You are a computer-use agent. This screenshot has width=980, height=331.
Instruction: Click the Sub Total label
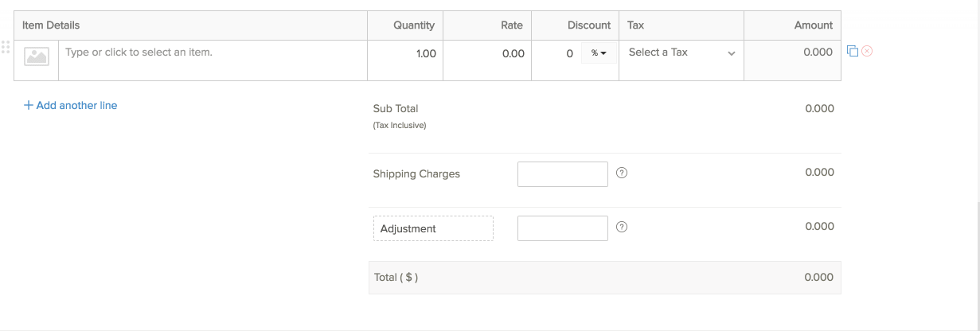tap(396, 108)
